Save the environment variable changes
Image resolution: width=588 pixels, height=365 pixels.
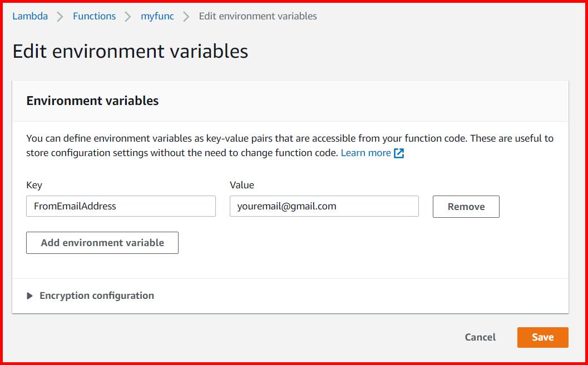click(x=542, y=337)
